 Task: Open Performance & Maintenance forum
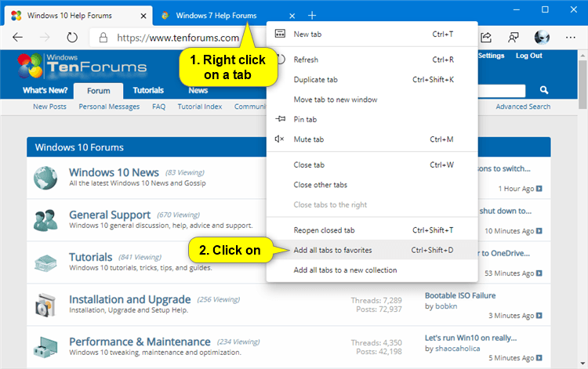coord(140,342)
